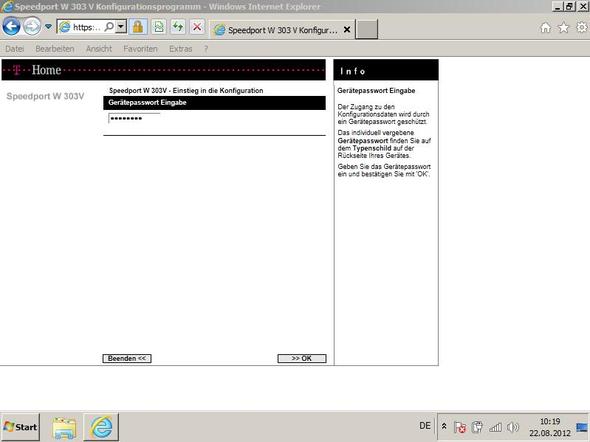590x442 pixels.
Task: Click the Home house icon
Action: (545, 27)
